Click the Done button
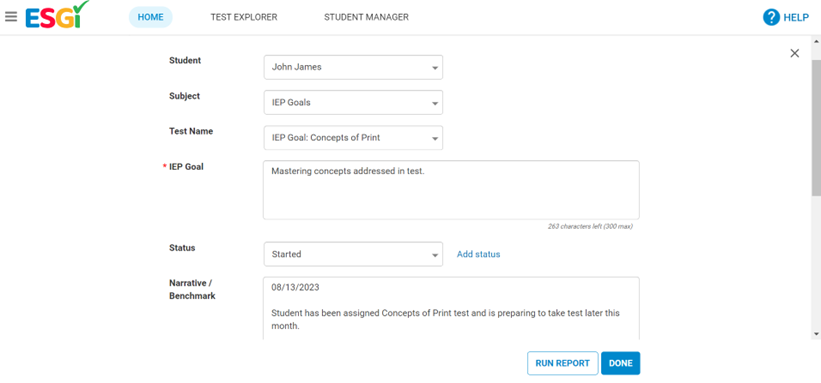The width and height of the screenshot is (821, 383). click(620, 363)
